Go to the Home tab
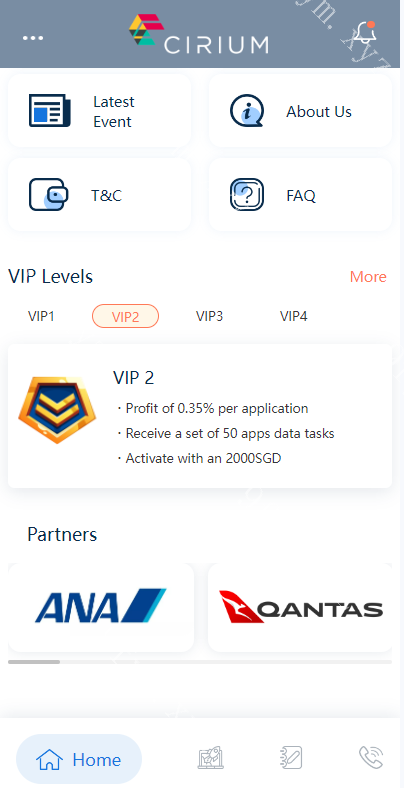404x788 pixels. (79, 759)
